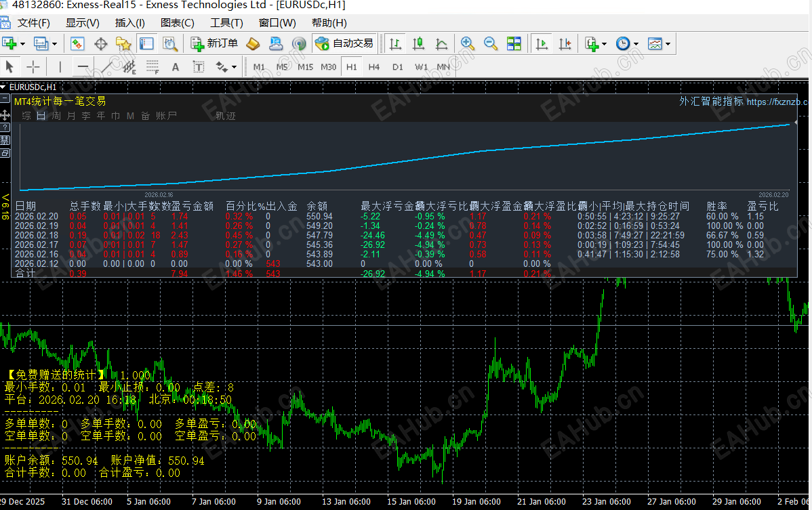Open the 工具(T) menu
The width and height of the screenshot is (812, 510).
pos(226,23)
